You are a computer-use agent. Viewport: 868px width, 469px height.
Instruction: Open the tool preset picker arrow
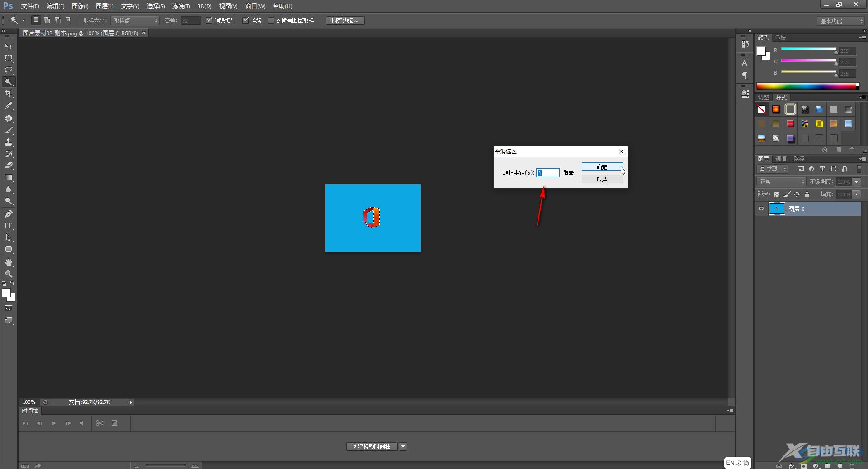(x=24, y=20)
